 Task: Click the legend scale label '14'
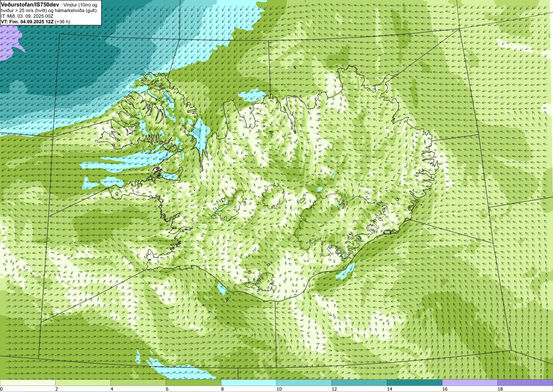[390, 389]
